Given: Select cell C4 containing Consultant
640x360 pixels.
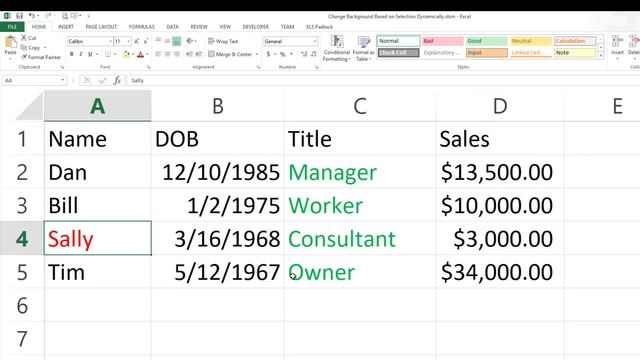Looking at the screenshot, I should [x=360, y=239].
